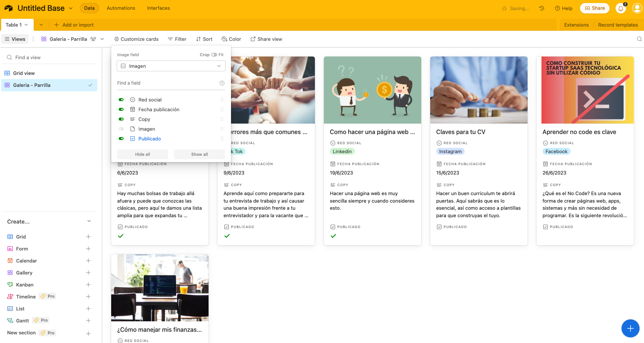Toggle visibility of Copy field

[121, 119]
